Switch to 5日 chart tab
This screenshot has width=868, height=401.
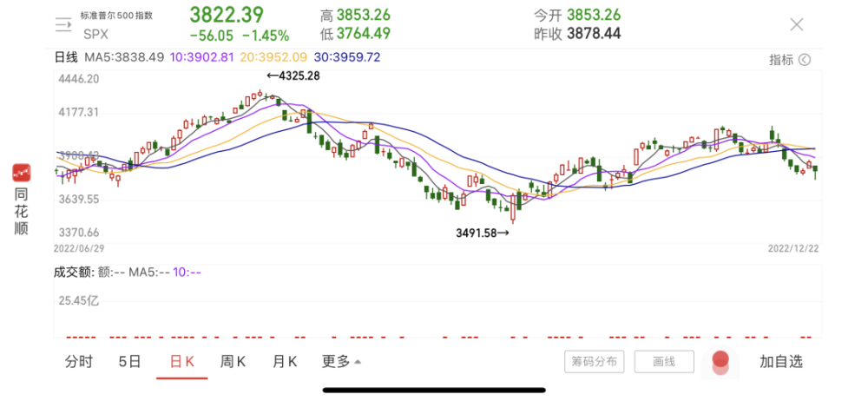(130, 362)
